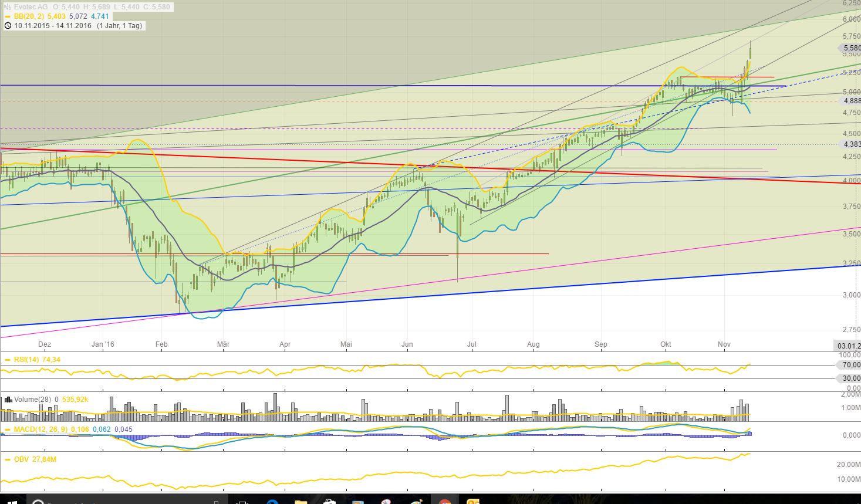Screen dimensions: 861x504
Task: Select the Evotec AG instrument name
Action: click(x=31, y=7)
